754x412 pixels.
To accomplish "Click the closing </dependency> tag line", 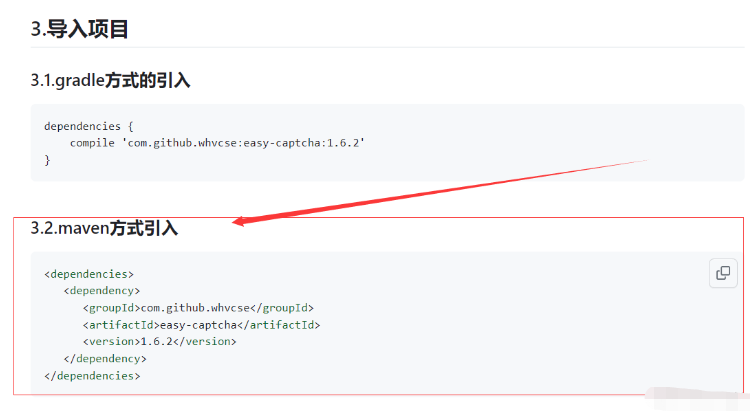I will coord(105,359).
